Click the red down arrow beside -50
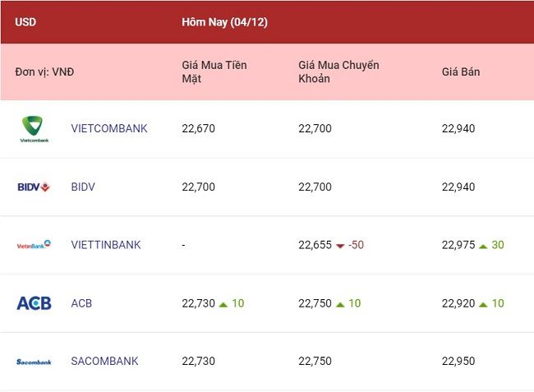 click(x=340, y=246)
